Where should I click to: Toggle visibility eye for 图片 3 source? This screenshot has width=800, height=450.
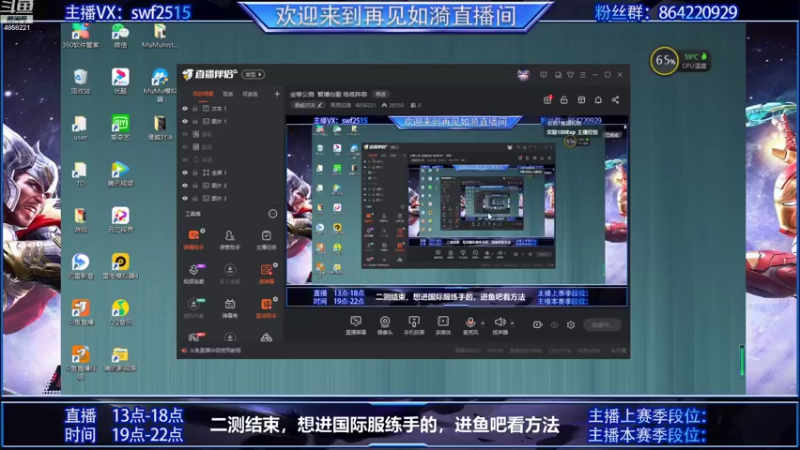click(185, 198)
